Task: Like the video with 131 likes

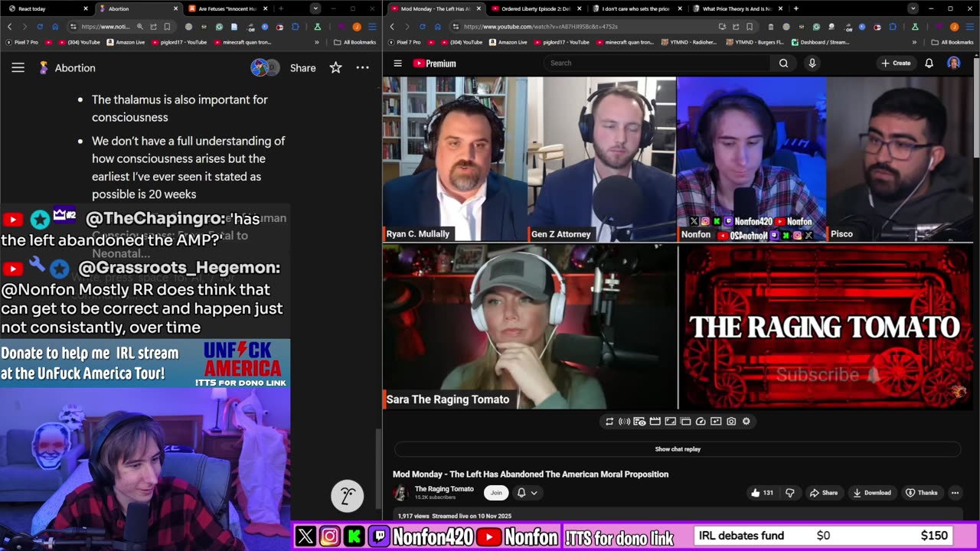Action: tap(762, 493)
